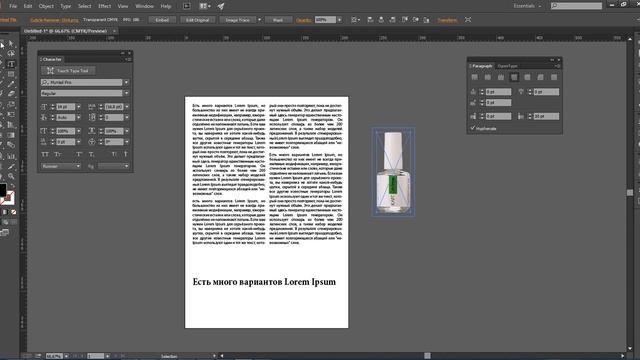This screenshot has height=360, width=640.
Task: Open the Type menu
Action: click(65, 6)
